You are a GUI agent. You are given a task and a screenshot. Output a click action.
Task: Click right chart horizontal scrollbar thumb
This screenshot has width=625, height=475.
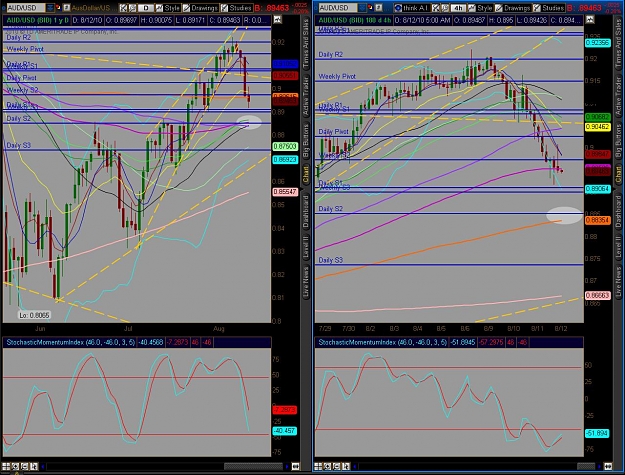[x=586, y=466]
